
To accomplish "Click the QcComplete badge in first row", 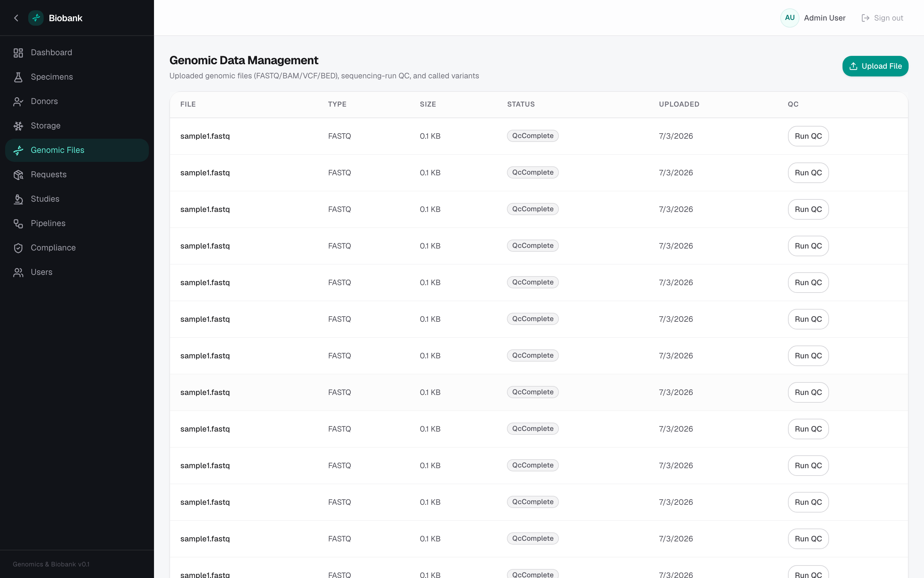I will point(533,136).
